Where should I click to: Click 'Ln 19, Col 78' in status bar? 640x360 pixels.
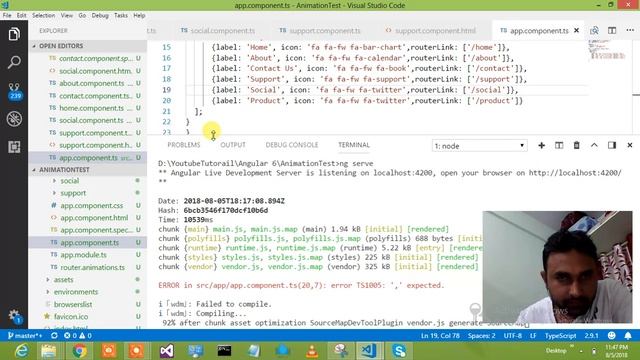pos(440,336)
